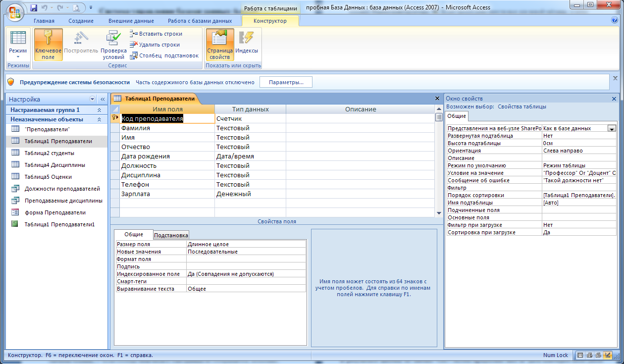This screenshot has height=364, width=624.
Task: Open the Внешние данные ribbon tab
Action: pos(131,21)
